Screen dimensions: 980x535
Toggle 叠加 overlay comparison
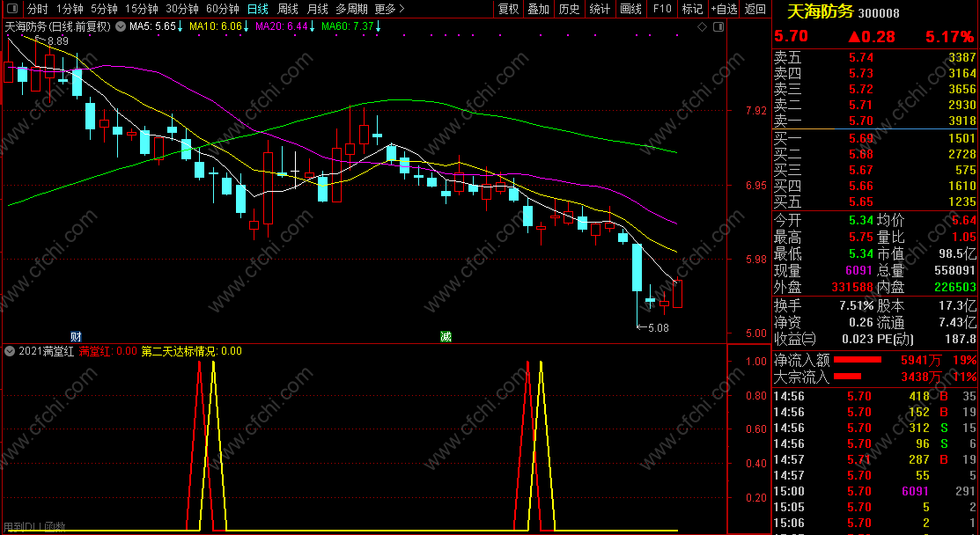tap(538, 9)
